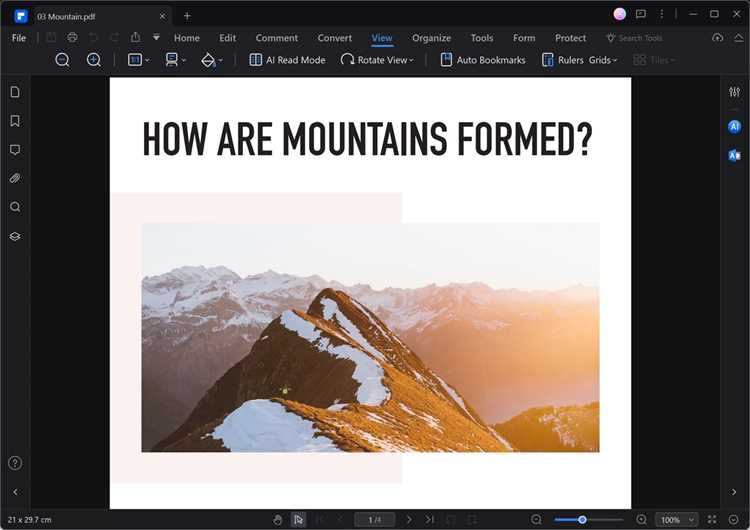
Task: Click the AI translate icon
Action: tap(734, 155)
